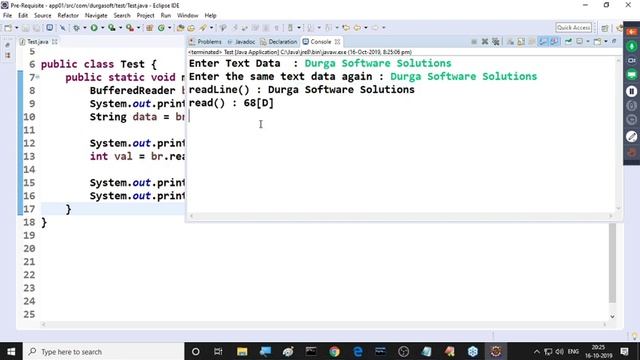Toggle Scroll Lock in Console toolbar
This screenshot has width=640, height=360.
(521, 42)
